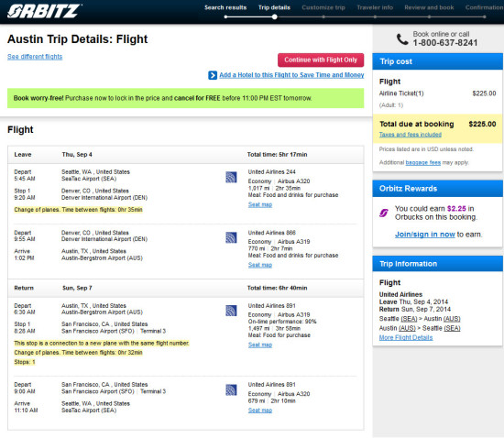Click Continue with Flight Only button

coord(321,60)
